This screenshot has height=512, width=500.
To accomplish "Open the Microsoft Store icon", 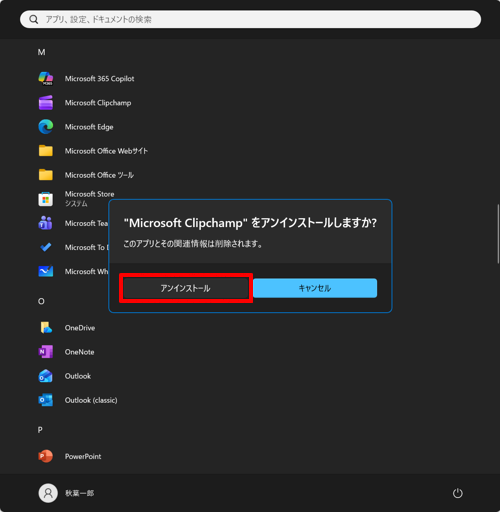I will pos(46,199).
